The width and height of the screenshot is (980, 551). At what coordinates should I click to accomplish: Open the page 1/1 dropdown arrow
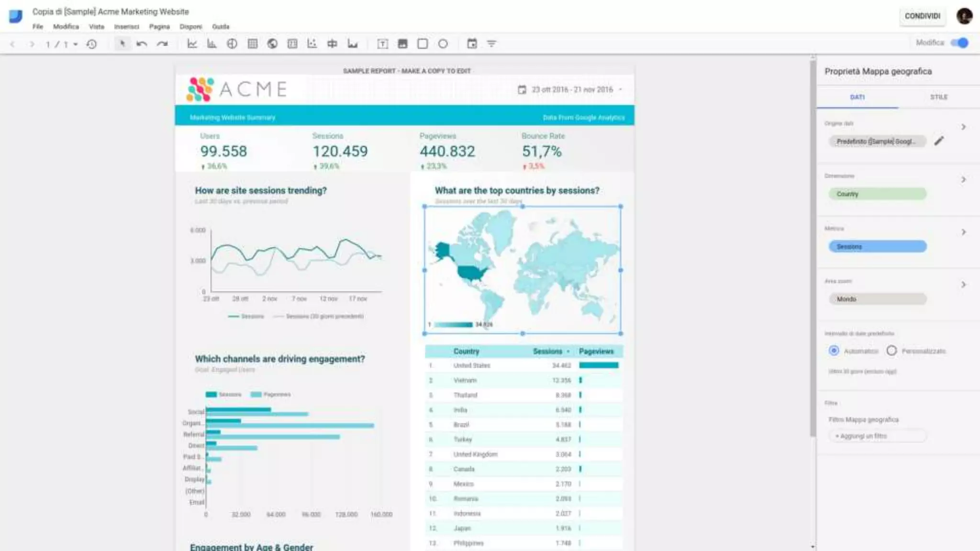coord(76,44)
